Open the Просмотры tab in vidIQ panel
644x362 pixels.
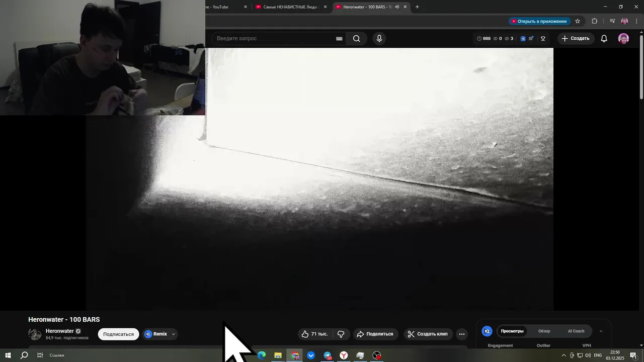point(512,331)
